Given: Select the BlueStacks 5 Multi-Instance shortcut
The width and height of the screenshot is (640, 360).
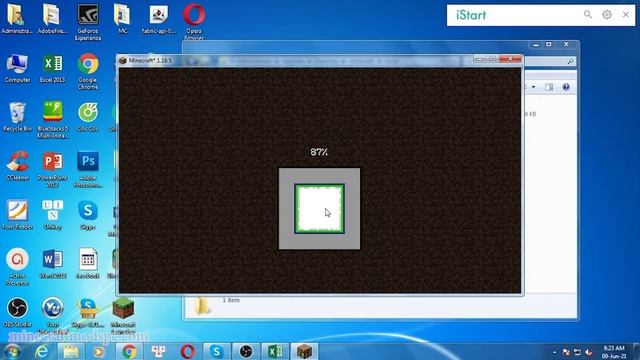Looking at the screenshot, I should 53,120.
